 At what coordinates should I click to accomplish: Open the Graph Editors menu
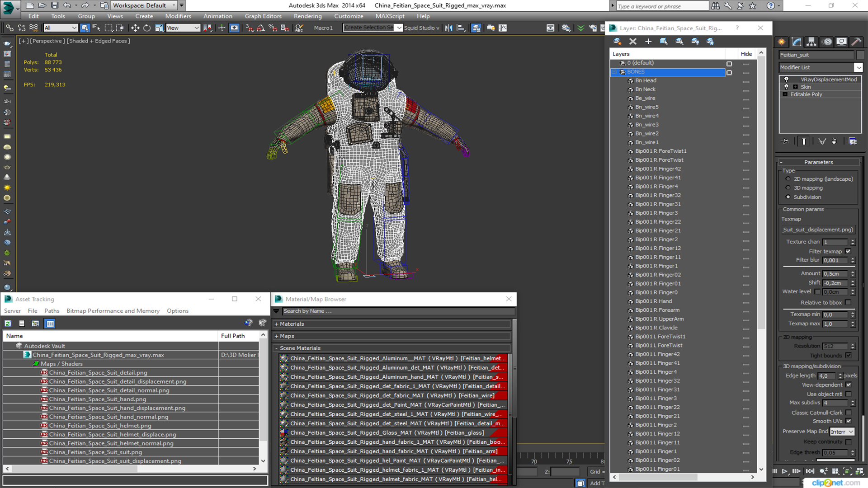point(263,16)
